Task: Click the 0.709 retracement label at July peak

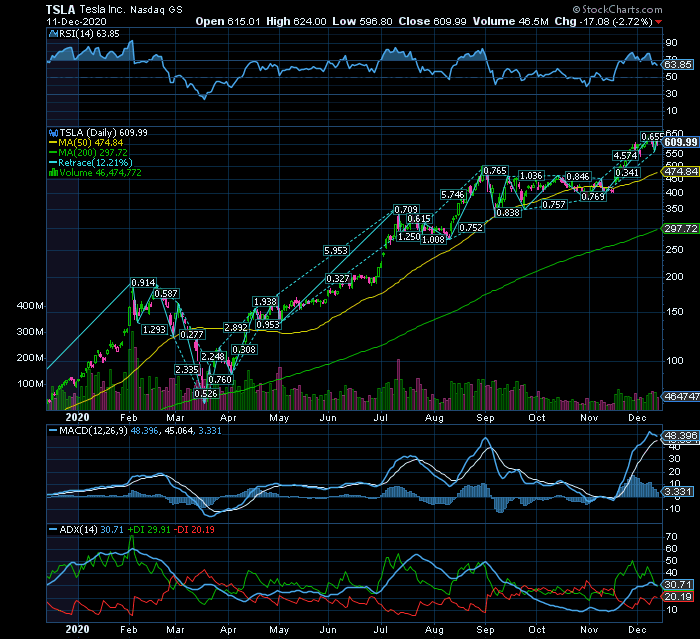Action: [406, 209]
